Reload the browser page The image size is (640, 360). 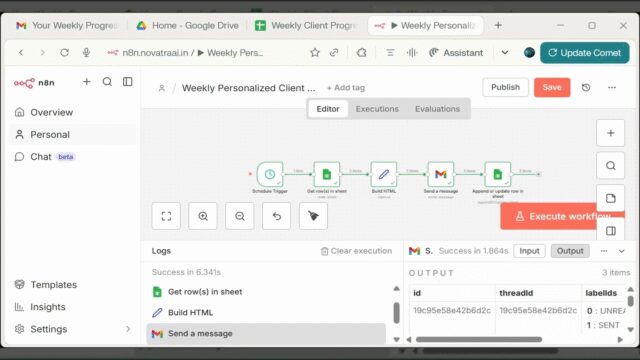point(64,53)
